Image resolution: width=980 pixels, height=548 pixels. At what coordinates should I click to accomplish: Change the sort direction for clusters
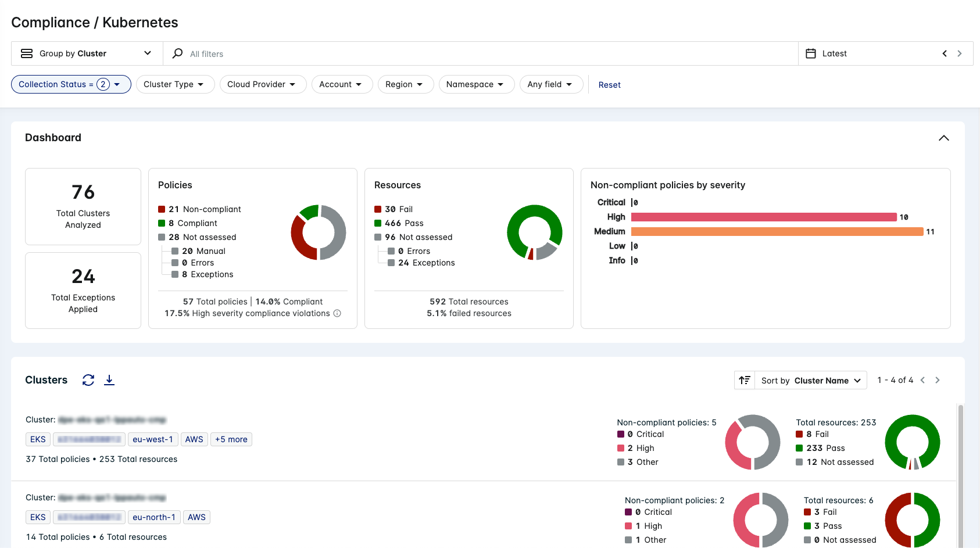[x=745, y=380]
